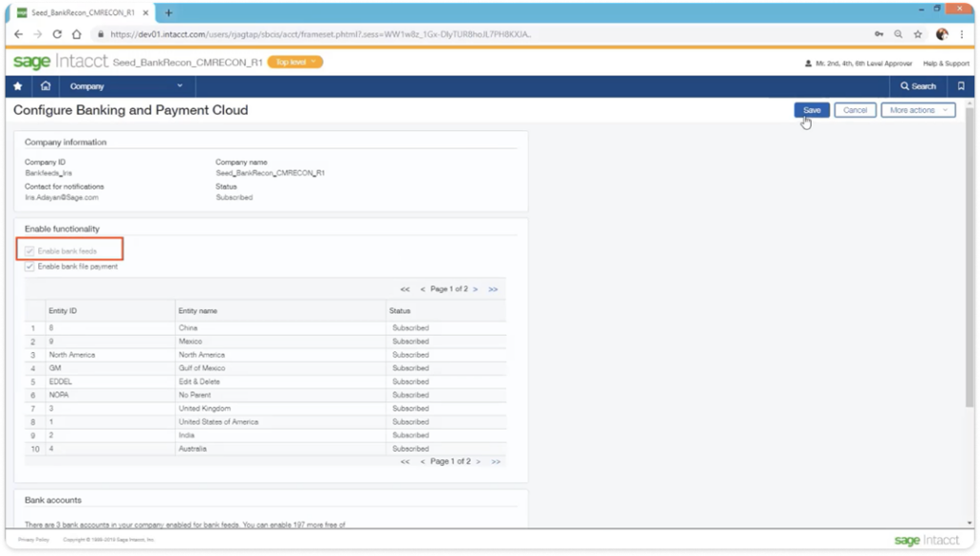Jump to last page in bottom pager

496,461
